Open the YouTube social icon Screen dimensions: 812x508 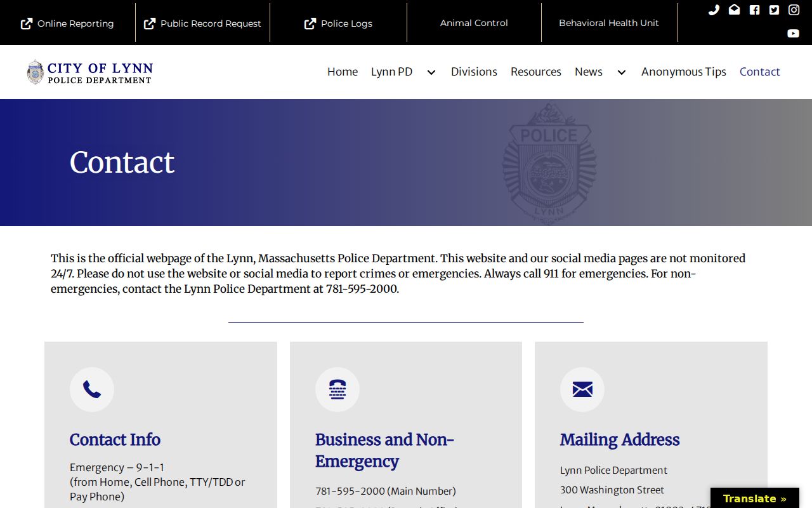pos(794,33)
